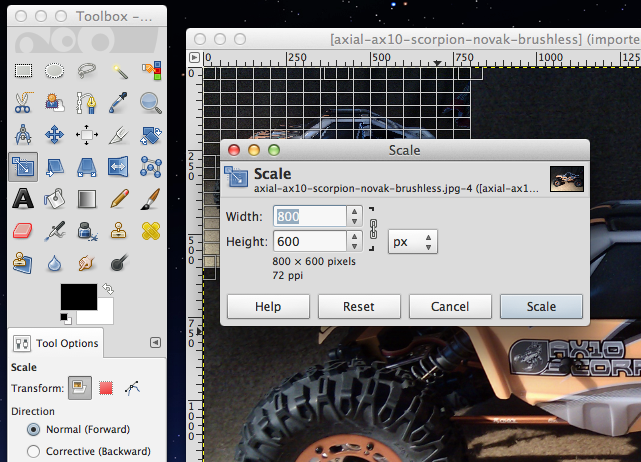Pick the Paths tool in toolbox
Viewport: 641px width, 462px height.
(87, 102)
